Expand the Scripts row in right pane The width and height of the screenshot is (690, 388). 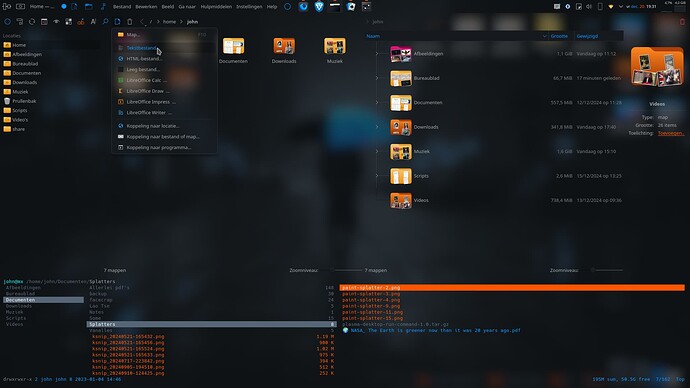(377, 176)
